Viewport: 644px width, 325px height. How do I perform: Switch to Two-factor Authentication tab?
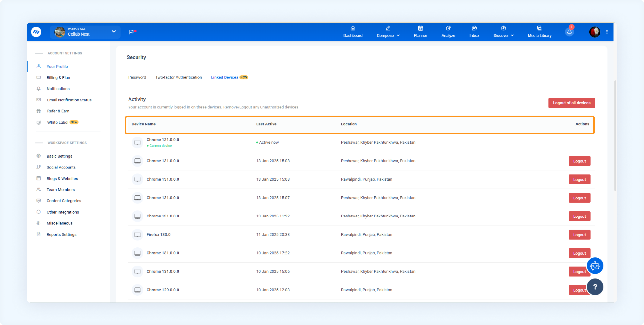[179, 77]
